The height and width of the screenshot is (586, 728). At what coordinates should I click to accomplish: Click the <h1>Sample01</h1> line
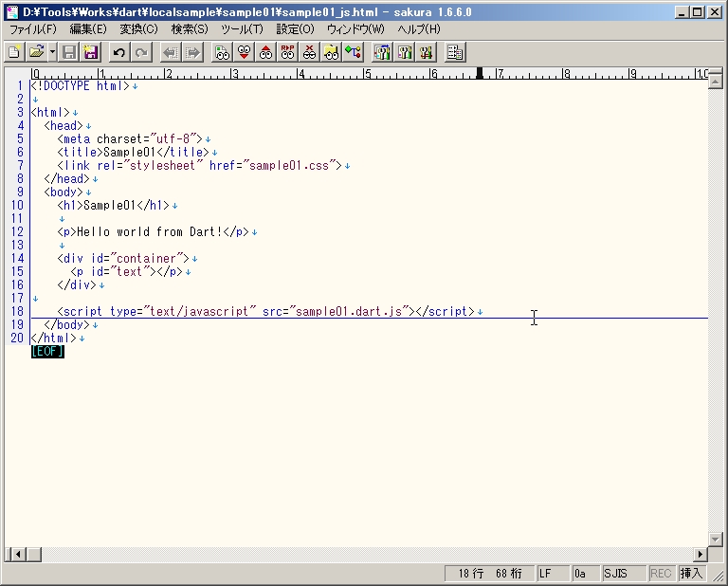pyautogui.click(x=114, y=205)
